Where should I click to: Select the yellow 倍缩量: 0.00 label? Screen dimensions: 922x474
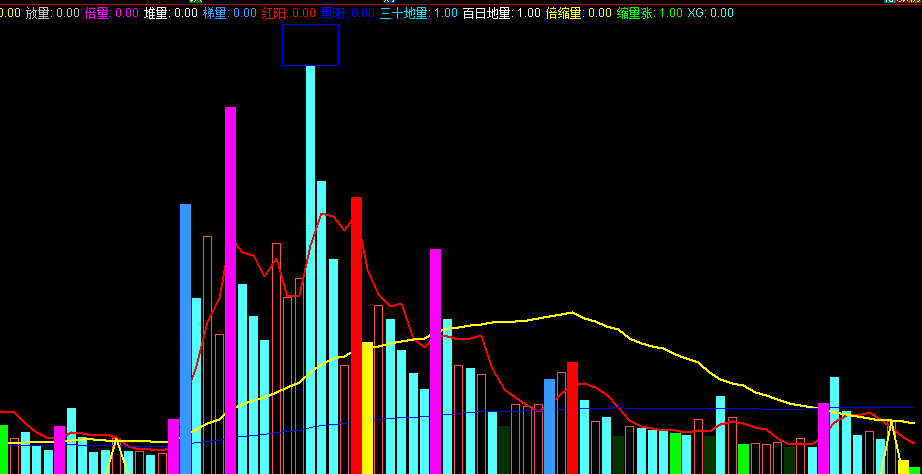click(579, 13)
